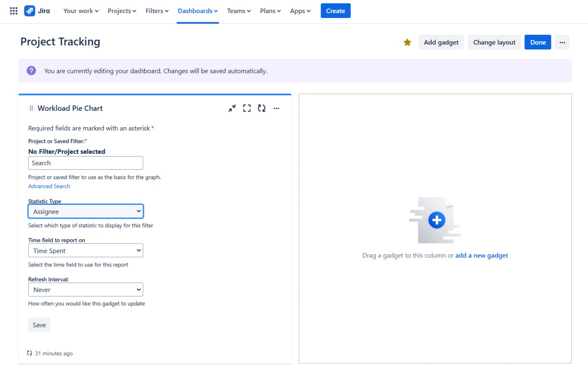Click the Jira logo icon
This screenshot has width=588, height=366.
point(30,11)
